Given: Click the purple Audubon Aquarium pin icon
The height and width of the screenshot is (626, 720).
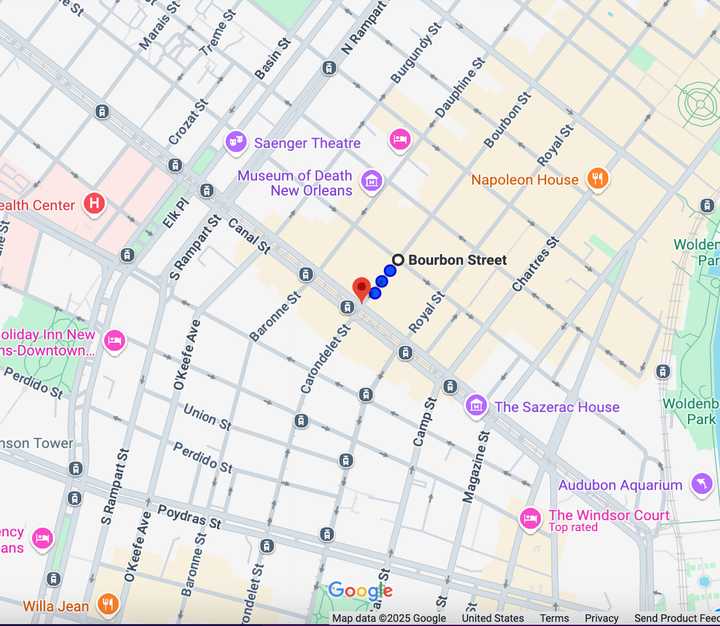Looking at the screenshot, I should (702, 485).
